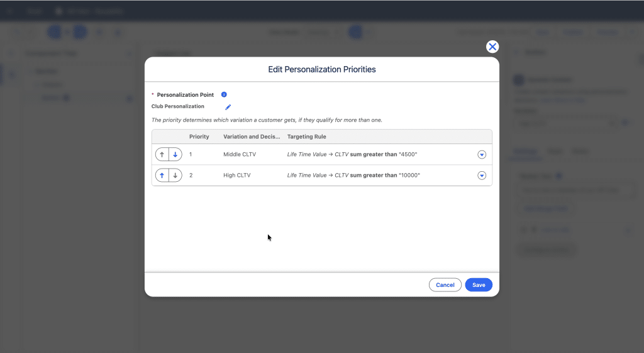Expand the High CLTV row actions menu
Viewport: 644px width, 353px height.
[482, 176]
